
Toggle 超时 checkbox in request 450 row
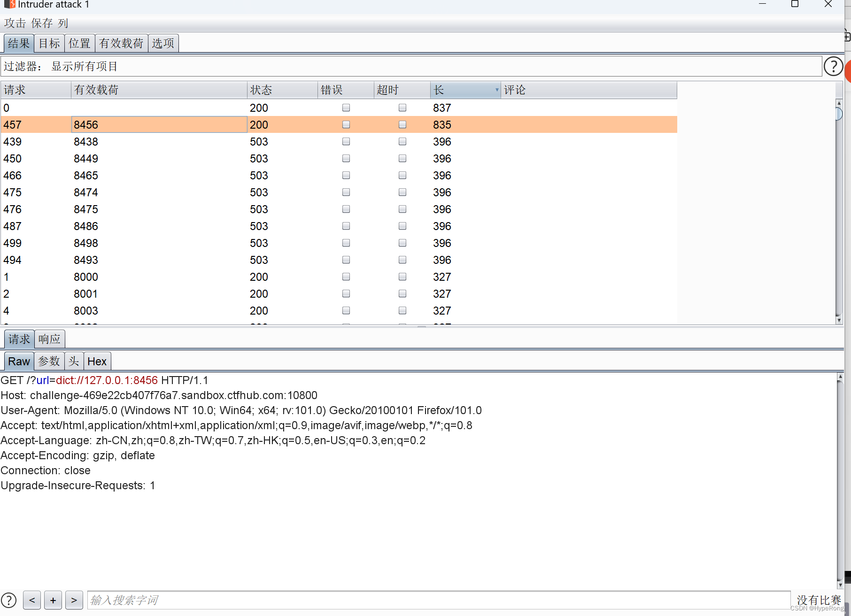point(402,158)
